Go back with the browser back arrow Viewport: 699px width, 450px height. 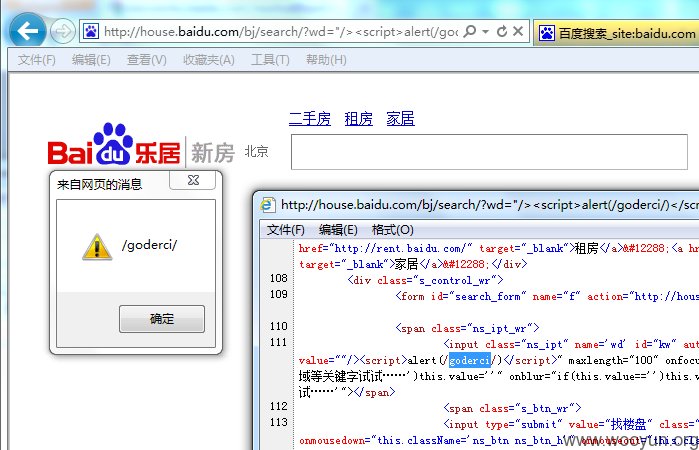point(27,31)
